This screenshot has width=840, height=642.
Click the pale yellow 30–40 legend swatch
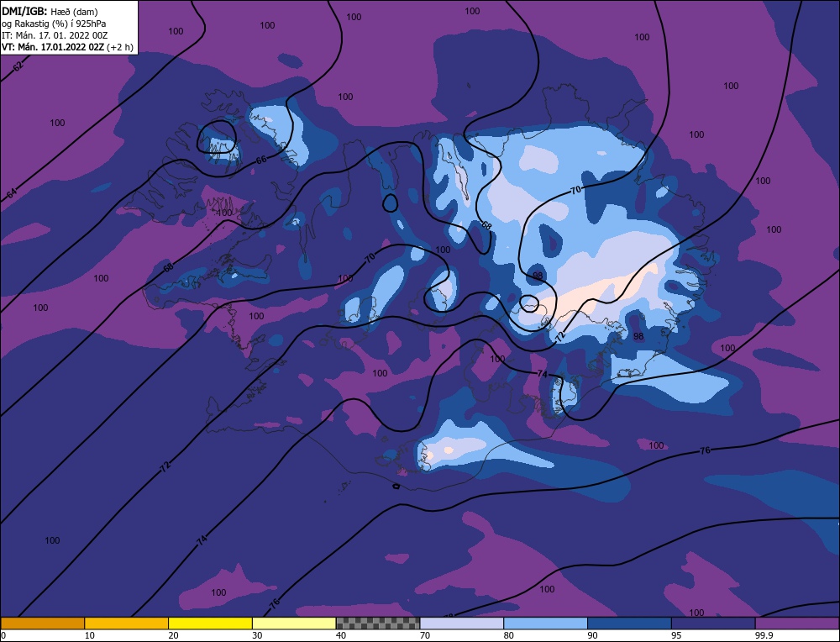[294, 624]
